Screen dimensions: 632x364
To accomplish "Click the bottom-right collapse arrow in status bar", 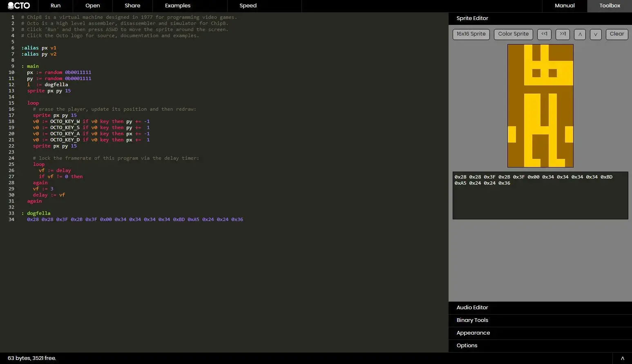I will [x=622, y=358].
